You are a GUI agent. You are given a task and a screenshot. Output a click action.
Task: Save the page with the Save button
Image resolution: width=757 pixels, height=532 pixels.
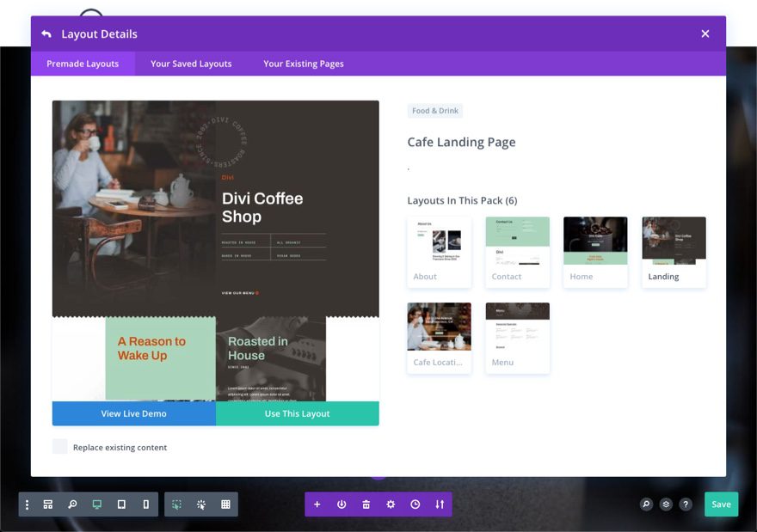721,504
